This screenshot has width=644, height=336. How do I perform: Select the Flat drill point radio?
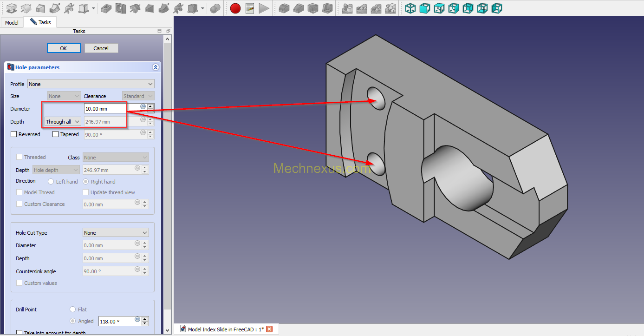(72, 310)
